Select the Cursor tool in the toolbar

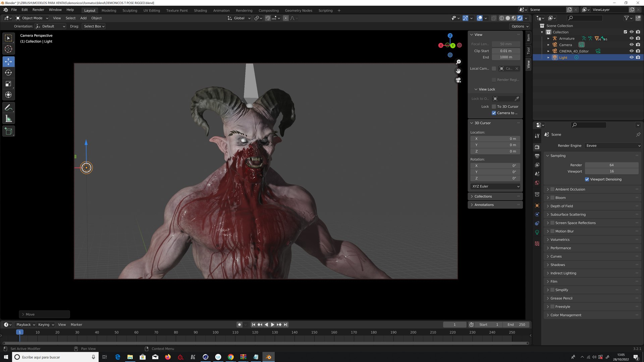pyautogui.click(x=8, y=49)
